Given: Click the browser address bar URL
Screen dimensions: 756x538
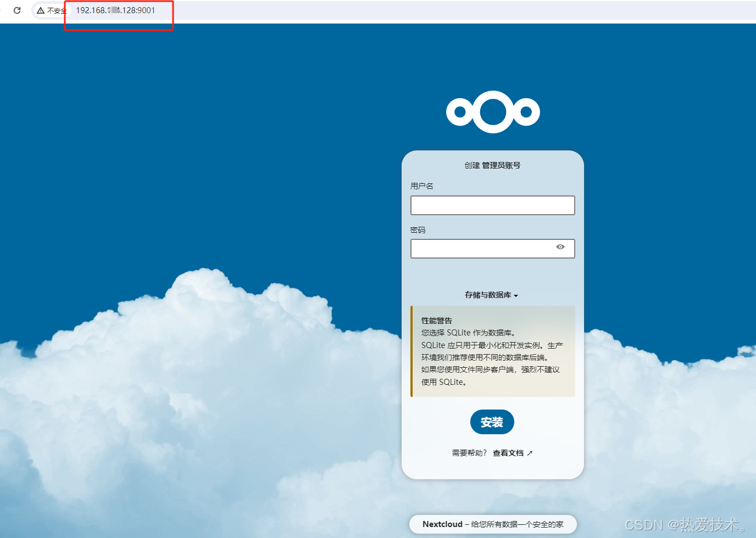Looking at the screenshot, I should point(115,10).
